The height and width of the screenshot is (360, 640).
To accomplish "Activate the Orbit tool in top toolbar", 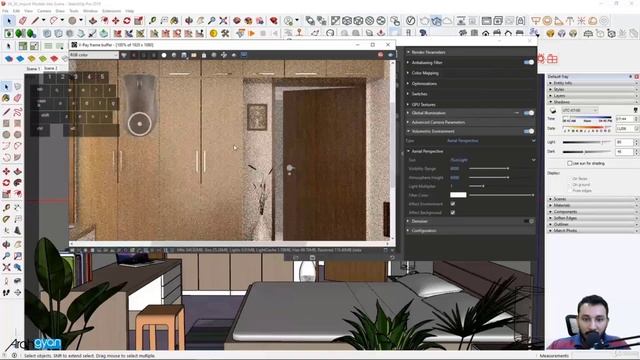I will pyautogui.click(x=189, y=20).
